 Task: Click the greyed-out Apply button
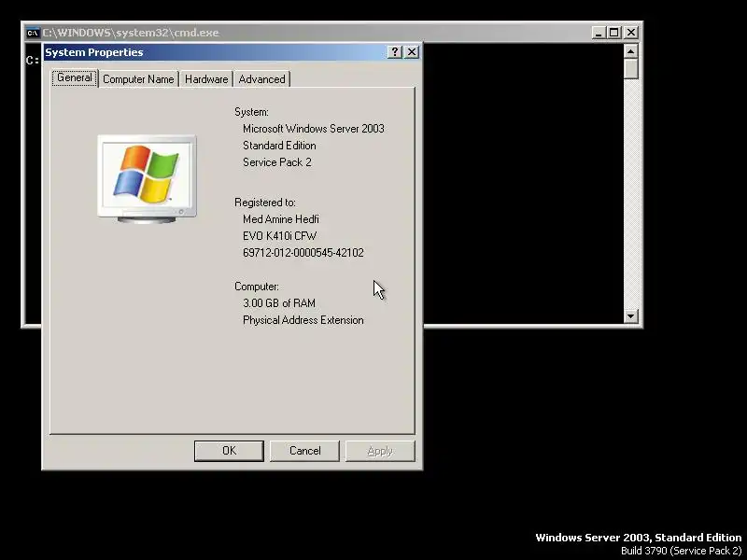380,451
